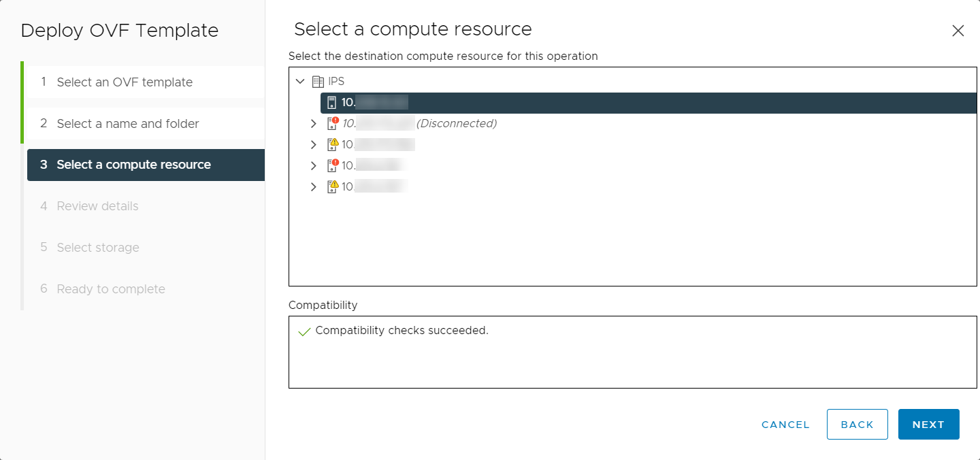Click the IPS datacenter icon
The image size is (980, 460).
coord(318,82)
